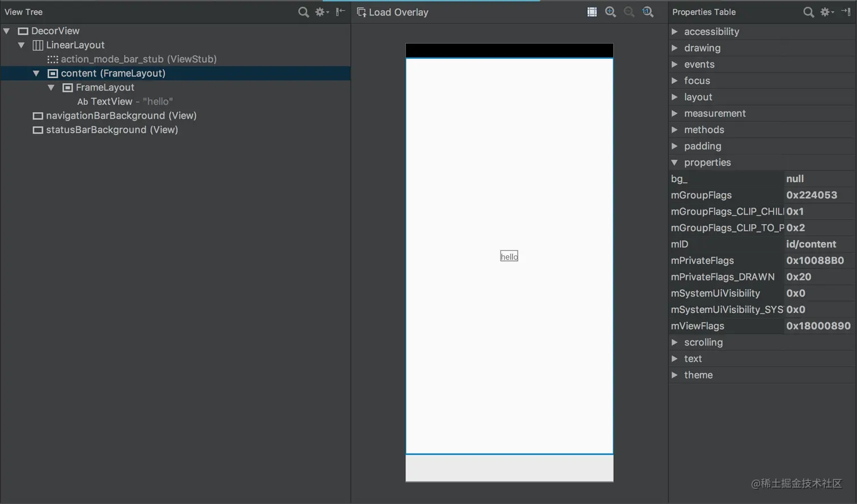Select action_mode_bar_stub (ViewStub) row

[x=139, y=59]
